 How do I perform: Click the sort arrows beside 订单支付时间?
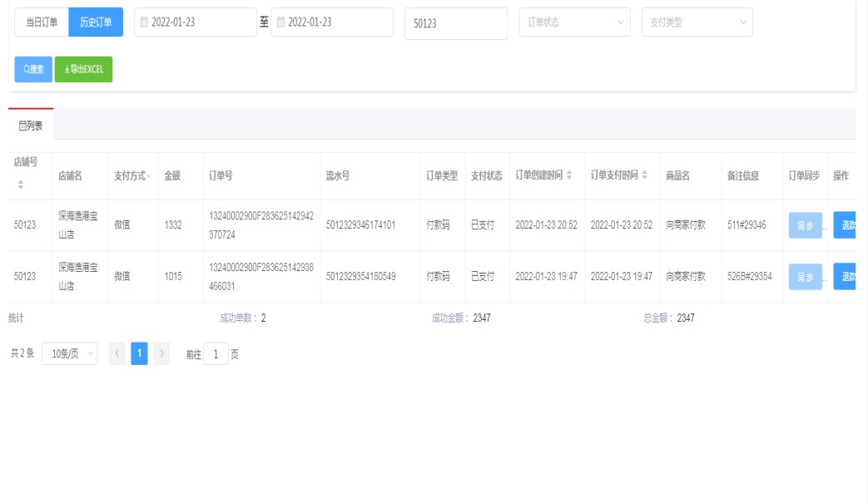coord(644,175)
